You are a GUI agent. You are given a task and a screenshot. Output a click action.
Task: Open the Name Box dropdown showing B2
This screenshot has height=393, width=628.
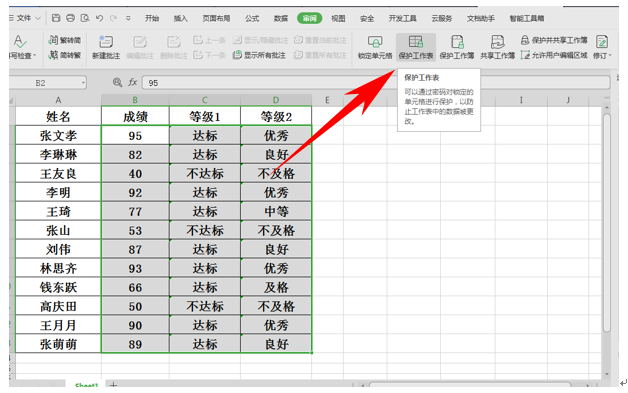83,83
